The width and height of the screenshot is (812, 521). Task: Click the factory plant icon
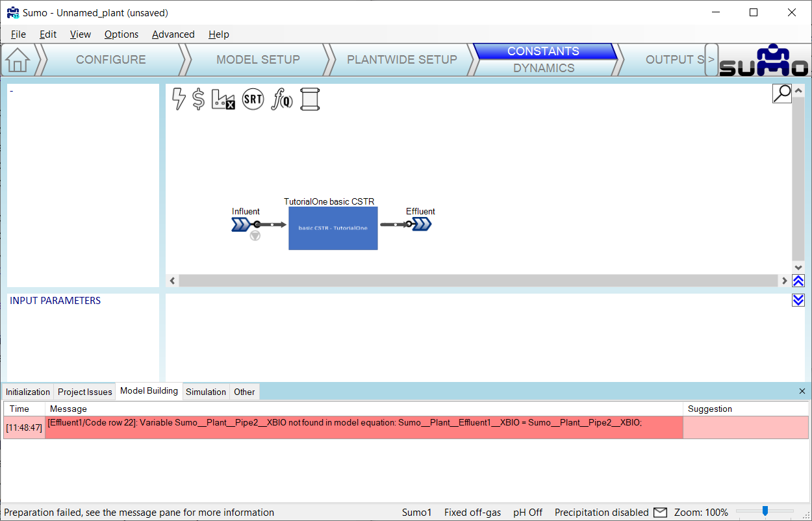(223, 99)
